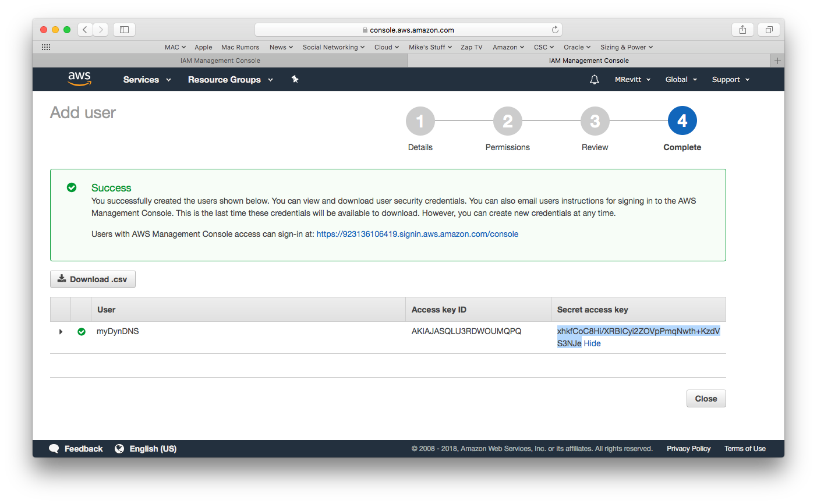The width and height of the screenshot is (817, 504).
Task: Open the Support dropdown
Action: [x=731, y=80]
